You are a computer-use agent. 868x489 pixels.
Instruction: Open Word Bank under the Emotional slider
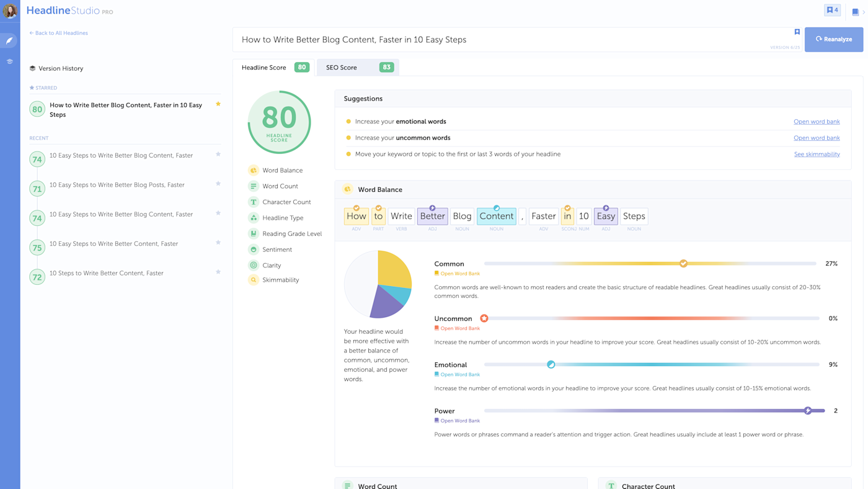[457, 375]
